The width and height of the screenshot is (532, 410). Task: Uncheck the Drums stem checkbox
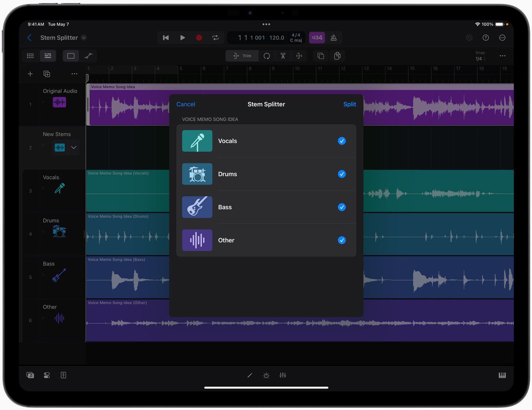pyautogui.click(x=341, y=174)
